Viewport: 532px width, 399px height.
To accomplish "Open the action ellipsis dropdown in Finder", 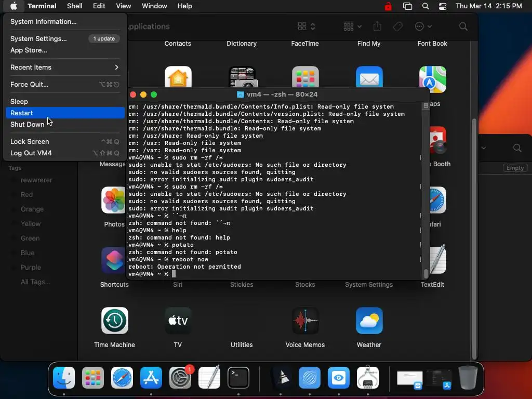I will pos(423,26).
